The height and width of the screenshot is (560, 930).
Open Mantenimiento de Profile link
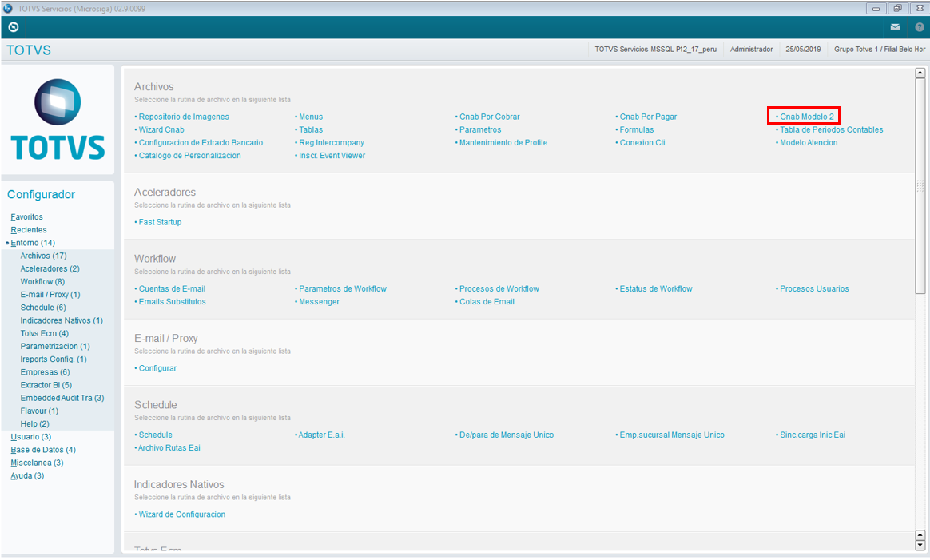tap(503, 143)
